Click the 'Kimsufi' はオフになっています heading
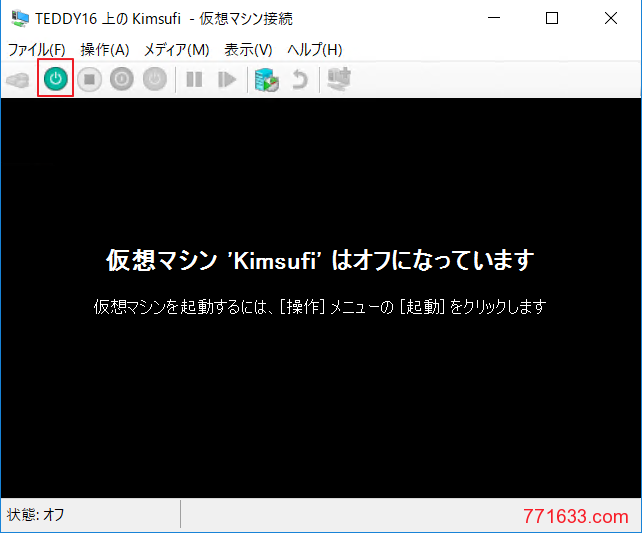This screenshot has width=642, height=535. 320,260
